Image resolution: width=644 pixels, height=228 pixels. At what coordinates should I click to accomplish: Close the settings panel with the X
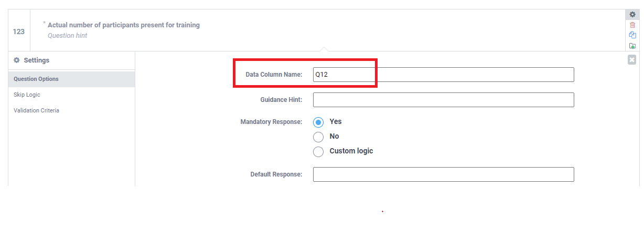click(x=632, y=60)
